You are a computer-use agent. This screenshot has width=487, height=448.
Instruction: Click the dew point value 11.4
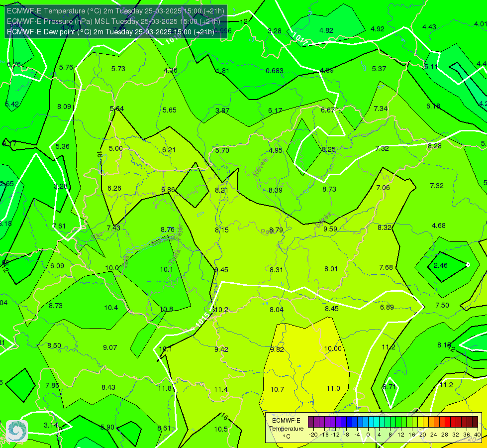(x=221, y=390)
